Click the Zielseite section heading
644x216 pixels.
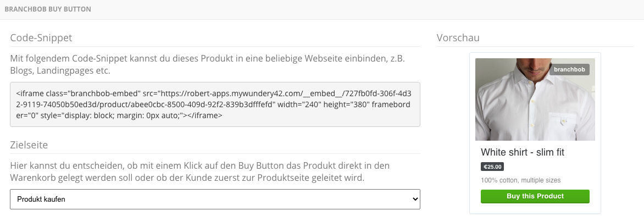coord(29,145)
